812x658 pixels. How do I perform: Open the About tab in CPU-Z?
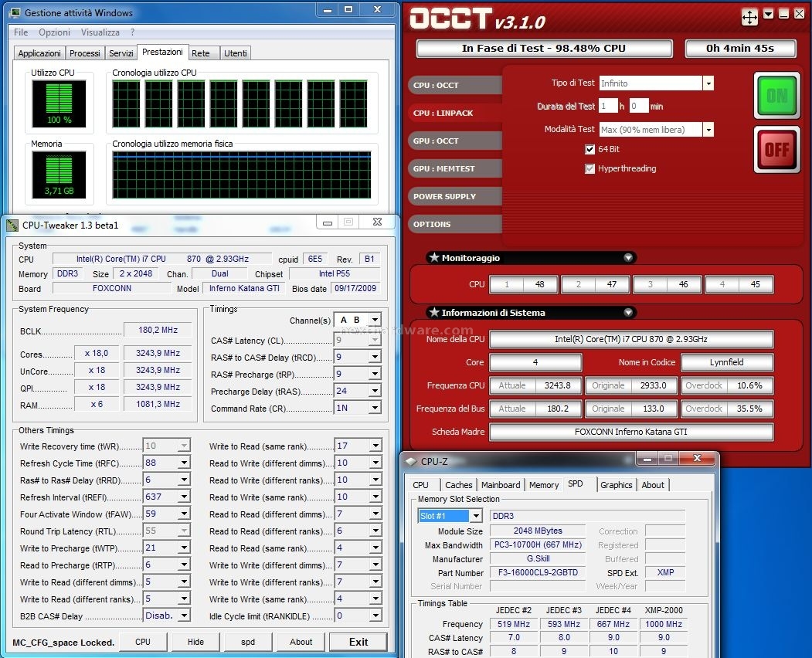pyautogui.click(x=653, y=485)
